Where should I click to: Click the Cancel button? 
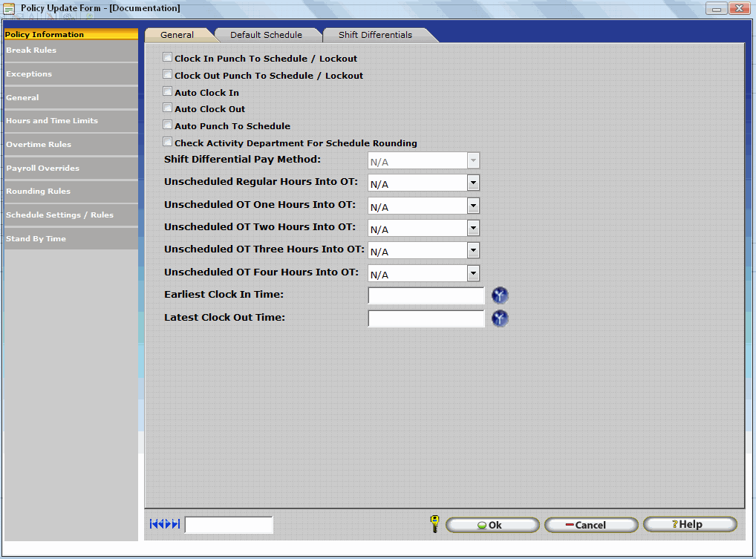[x=591, y=525]
